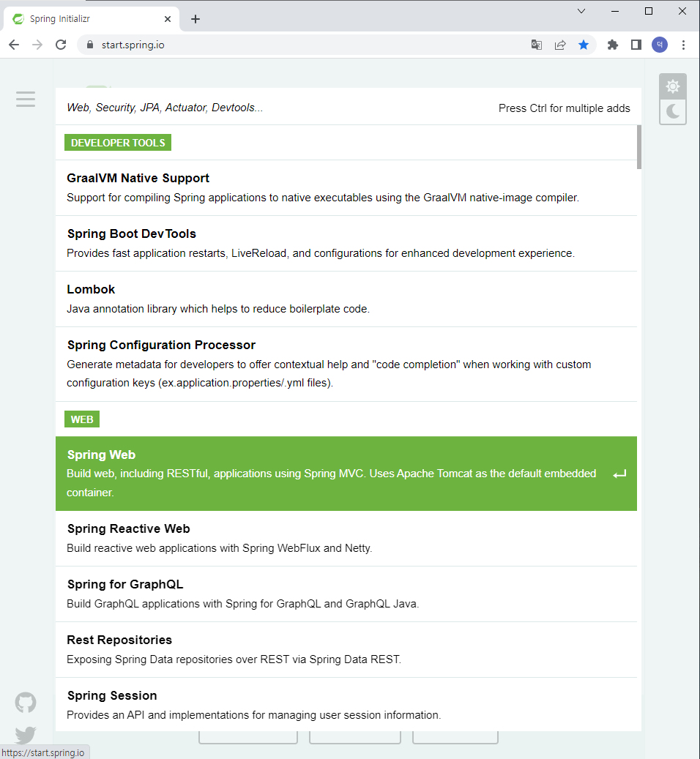The height and width of the screenshot is (759, 700).
Task: Open the Twitter bird icon link
Action: point(26,735)
